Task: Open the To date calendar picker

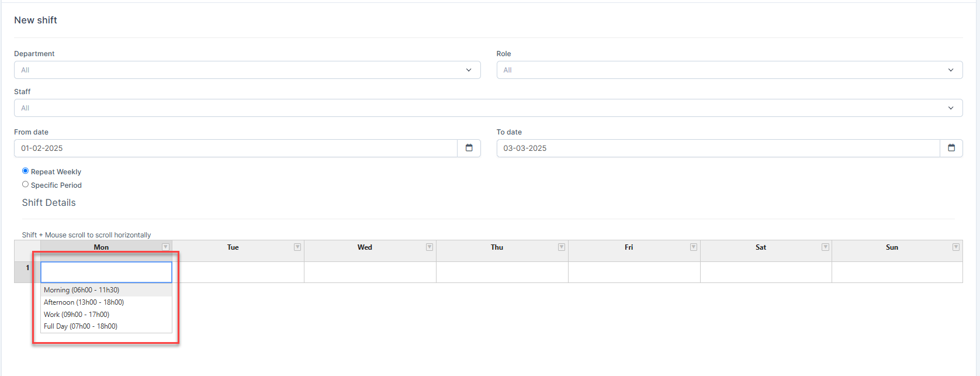Action: [x=951, y=148]
